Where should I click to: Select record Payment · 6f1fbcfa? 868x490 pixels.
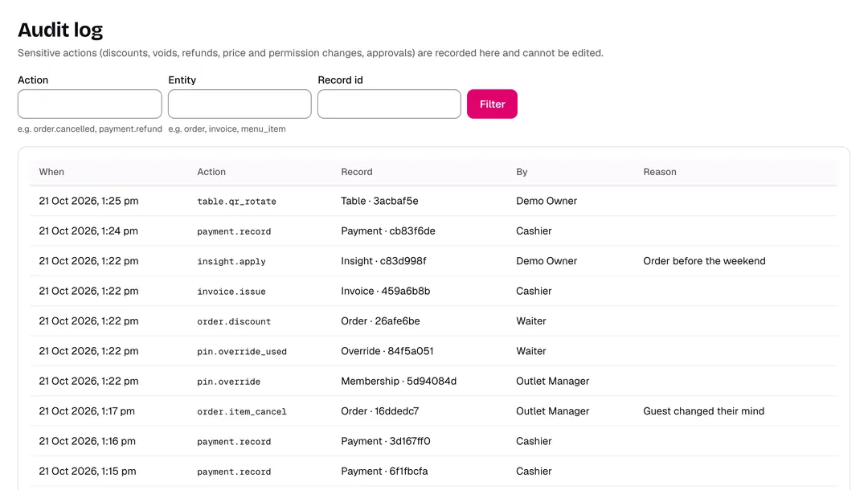tap(384, 472)
